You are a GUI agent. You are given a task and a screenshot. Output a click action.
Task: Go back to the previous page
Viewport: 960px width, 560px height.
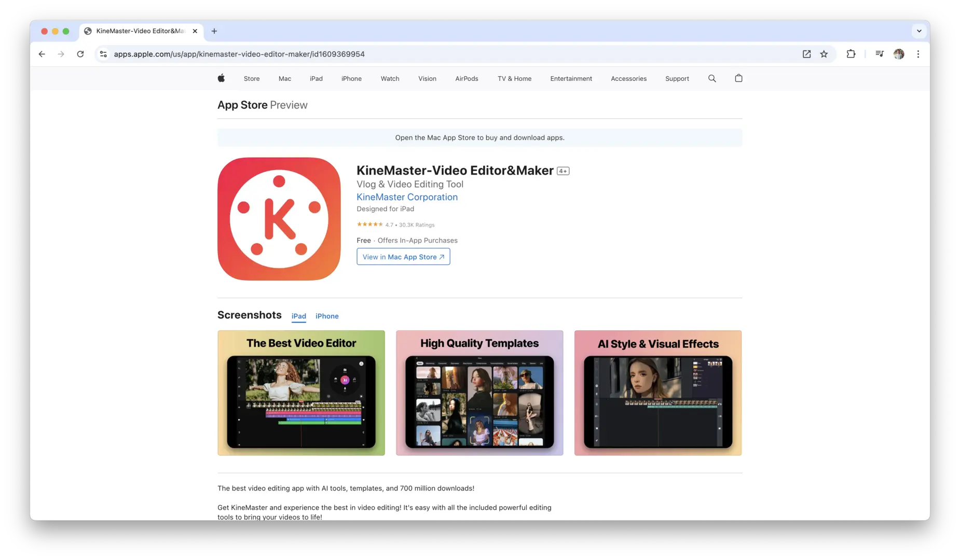(42, 54)
